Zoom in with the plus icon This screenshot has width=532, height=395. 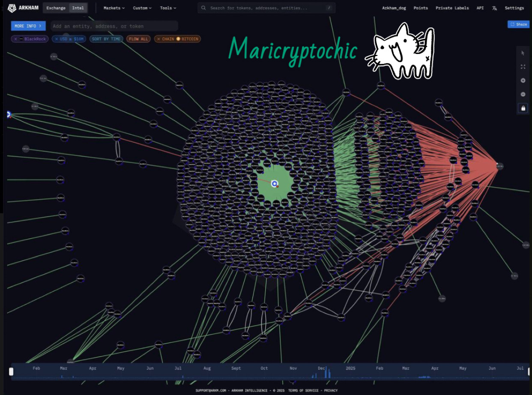click(x=523, y=81)
